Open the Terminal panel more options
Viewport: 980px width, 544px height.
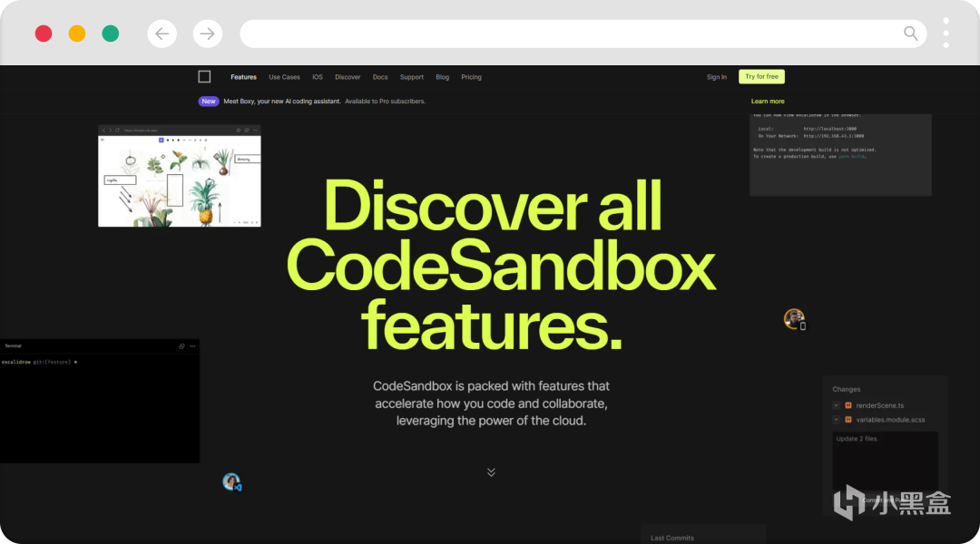(192, 346)
